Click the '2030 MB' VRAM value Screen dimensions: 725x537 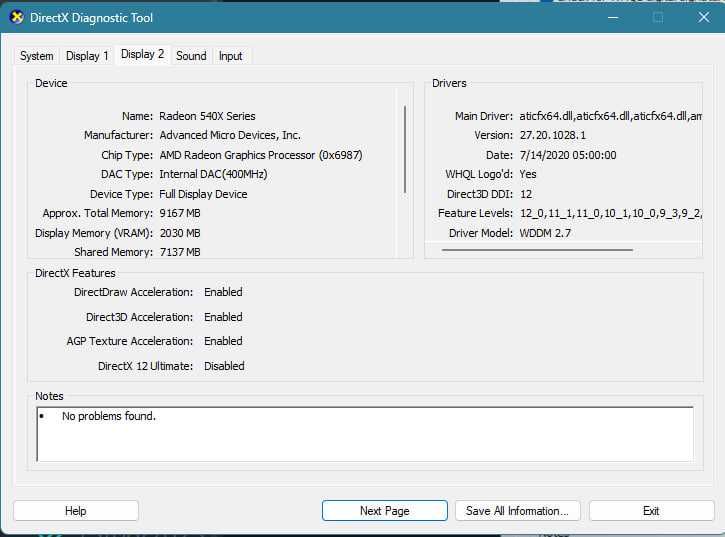(180, 233)
